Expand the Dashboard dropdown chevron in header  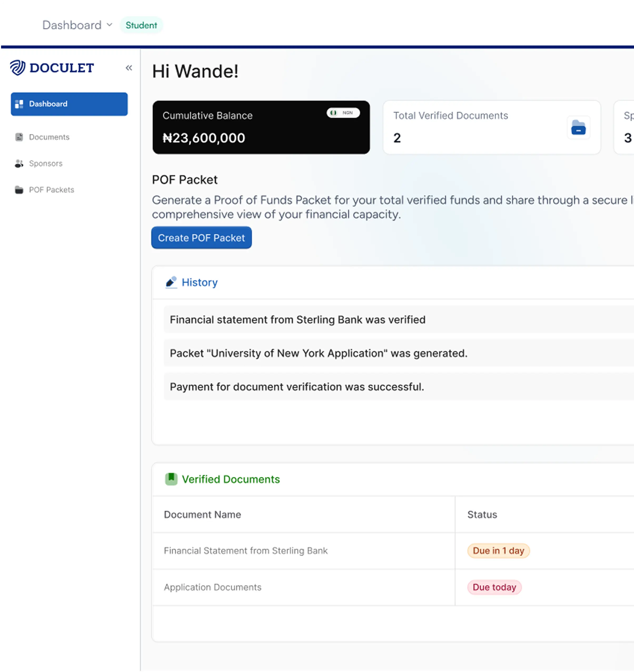pyautogui.click(x=110, y=25)
